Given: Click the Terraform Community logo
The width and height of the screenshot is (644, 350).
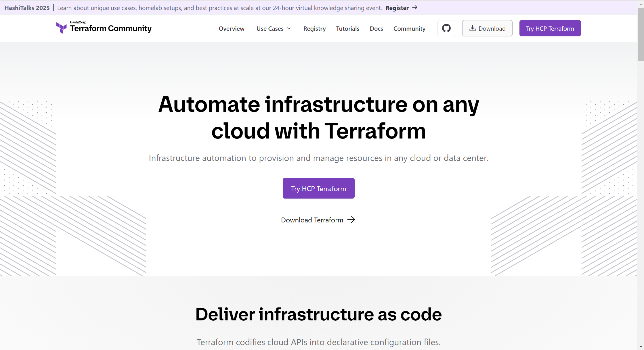Looking at the screenshot, I should [104, 28].
